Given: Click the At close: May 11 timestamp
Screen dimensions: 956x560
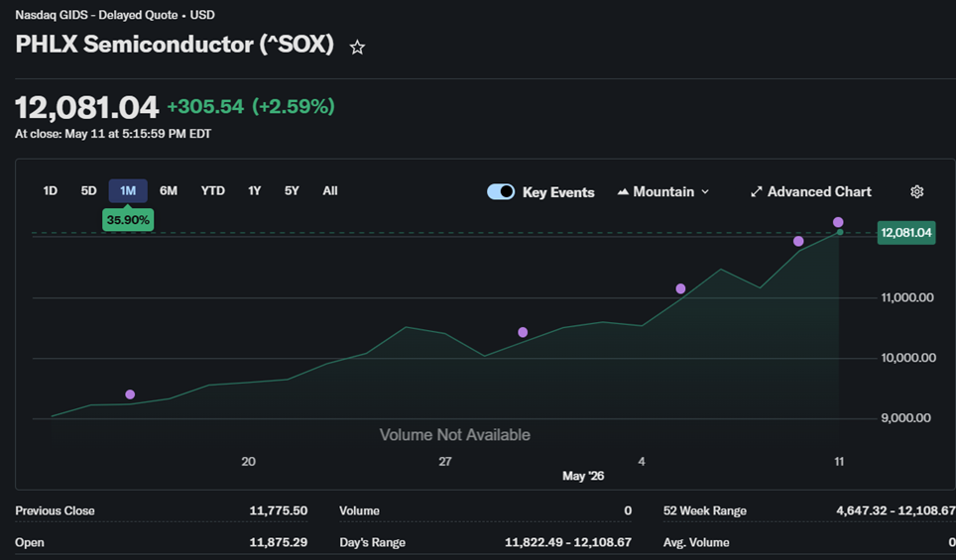Looking at the screenshot, I should tap(113, 134).
